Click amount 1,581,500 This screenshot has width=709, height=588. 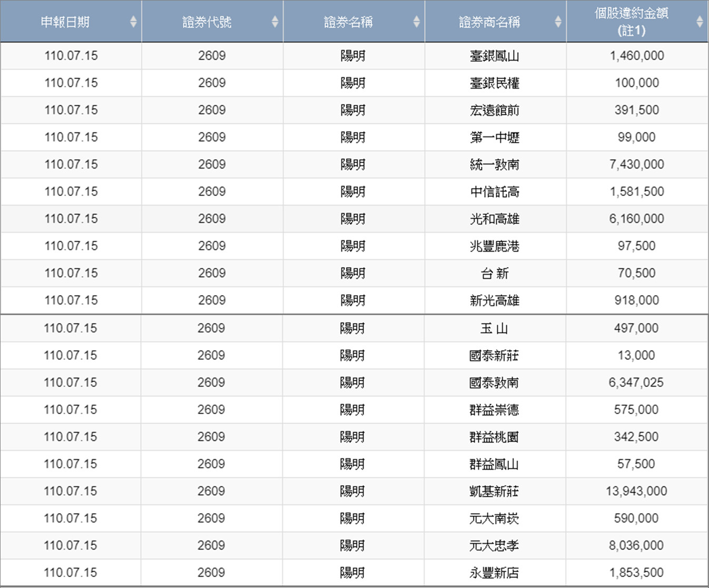tap(637, 191)
